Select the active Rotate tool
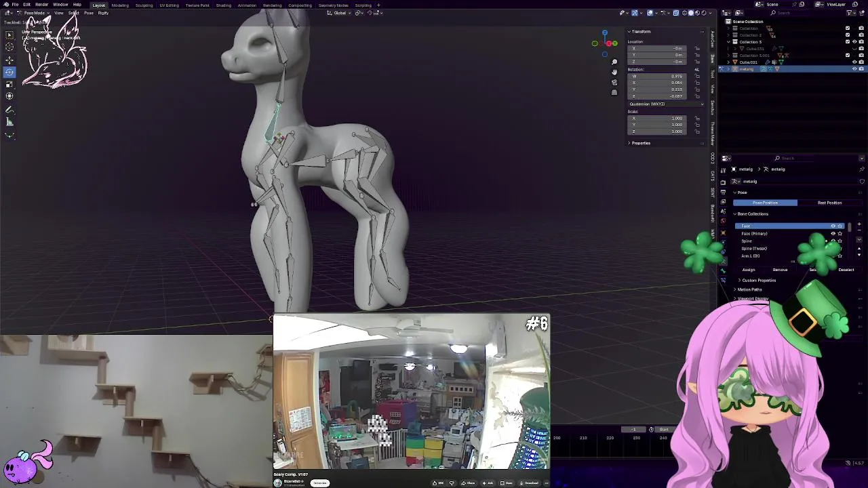This screenshot has height=488, width=868. pyautogui.click(x=9, y=72)
